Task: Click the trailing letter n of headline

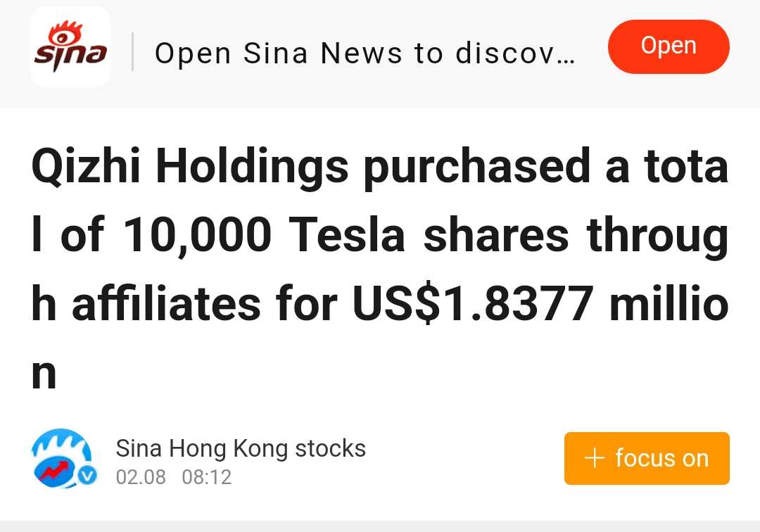Action: (44, 374)
